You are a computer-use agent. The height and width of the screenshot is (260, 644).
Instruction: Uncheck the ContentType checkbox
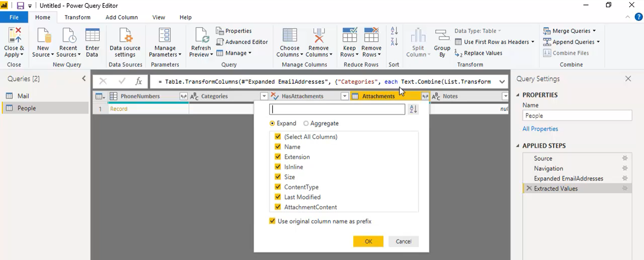point(278,187)
